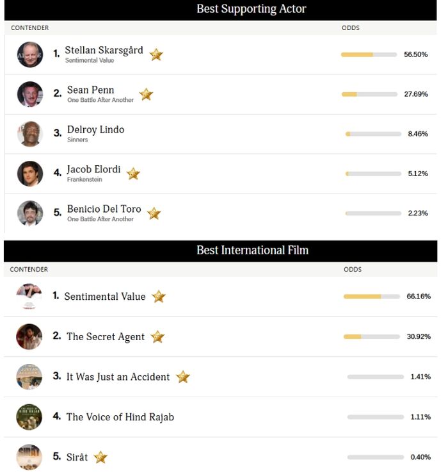Click The Secret Agent's 30.92% odds bar
The image size is (448, 476).
pos(371,337)
